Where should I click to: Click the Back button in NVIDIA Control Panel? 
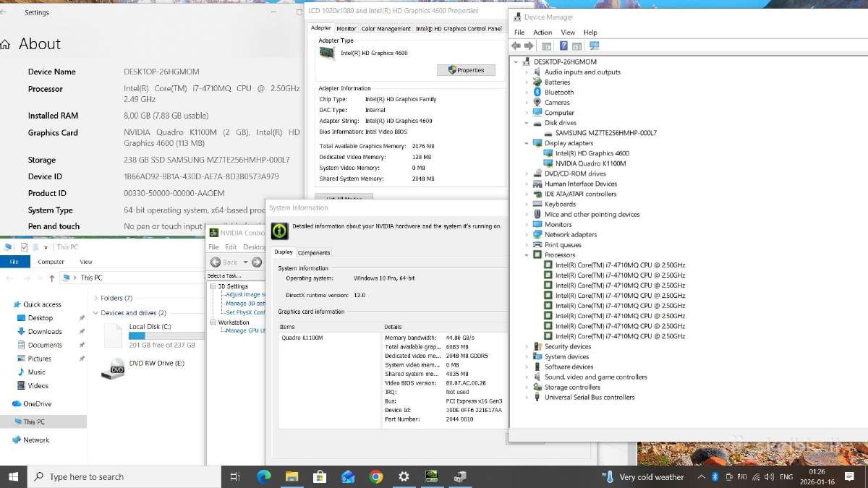[224, 262]
